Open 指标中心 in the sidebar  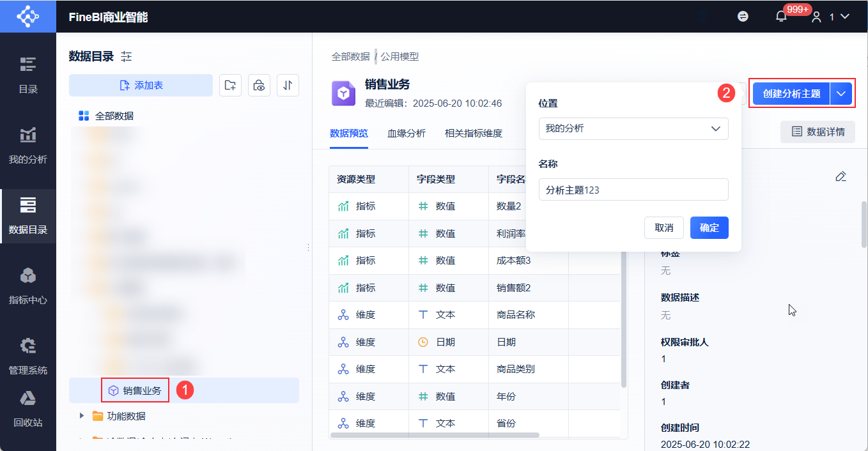pos(28,286)
